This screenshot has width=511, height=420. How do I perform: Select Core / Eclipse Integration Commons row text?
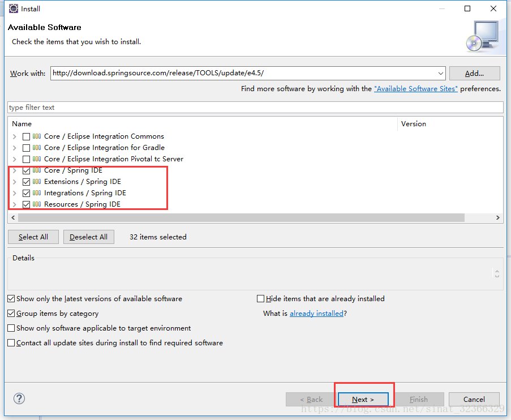click(104, 136)
